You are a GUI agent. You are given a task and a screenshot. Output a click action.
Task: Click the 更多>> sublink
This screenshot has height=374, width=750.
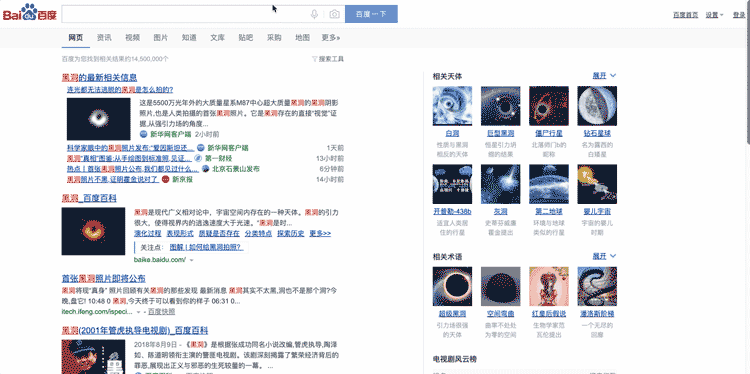coord(320,233)
